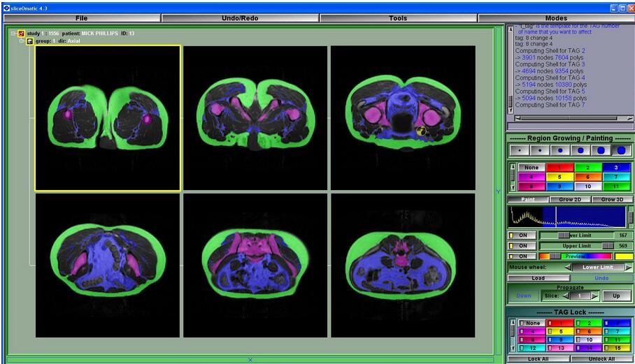Collapse the study 1 tree node

point(13,34)
